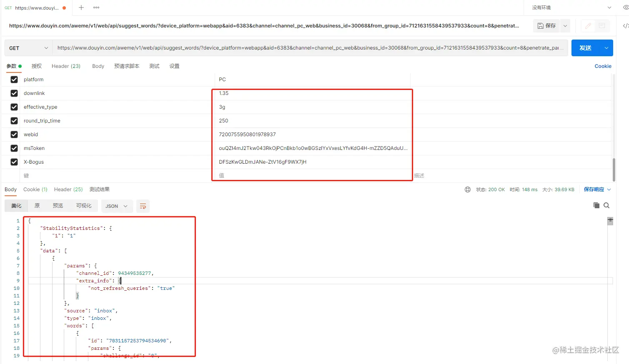Open the GET method dropdown
This screenshot has height=364, width=629.
28,48
